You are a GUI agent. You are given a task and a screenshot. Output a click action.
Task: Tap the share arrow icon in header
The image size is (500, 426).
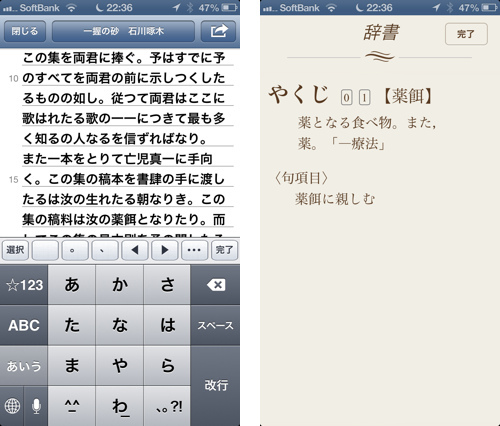218,31
